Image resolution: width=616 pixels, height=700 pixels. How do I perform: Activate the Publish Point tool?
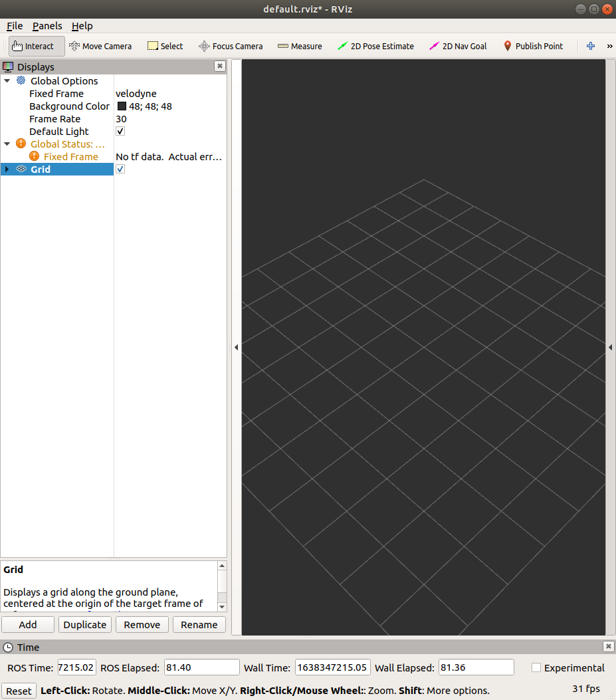point(533,46)
